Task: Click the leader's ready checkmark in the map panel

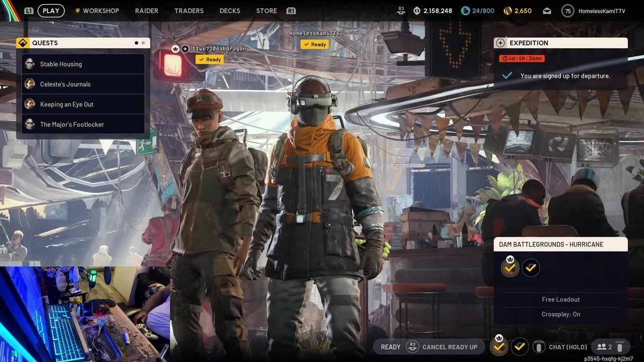Action: tap(510, 268)
